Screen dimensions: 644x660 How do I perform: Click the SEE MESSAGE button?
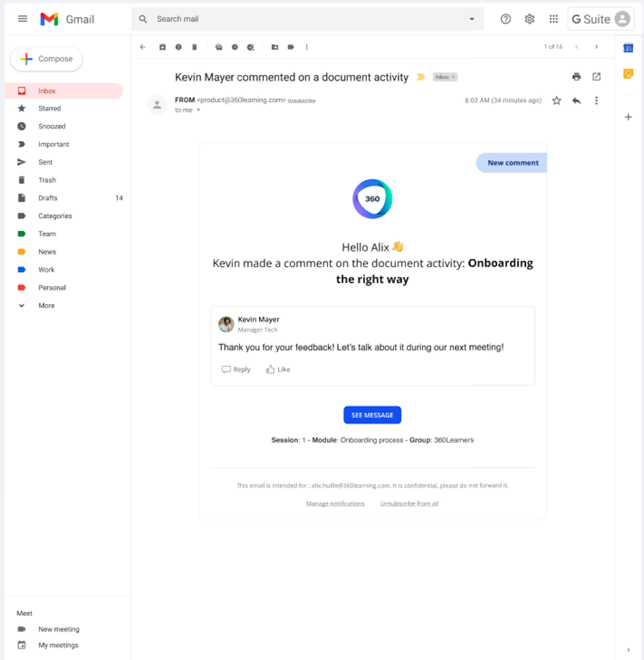[x=372, y=415]
